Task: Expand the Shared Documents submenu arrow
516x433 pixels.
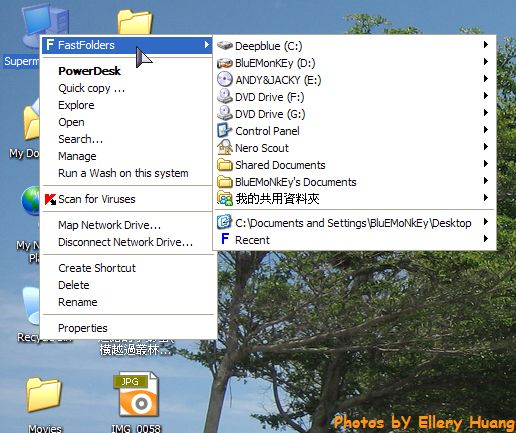Action: tap(486, 163)
